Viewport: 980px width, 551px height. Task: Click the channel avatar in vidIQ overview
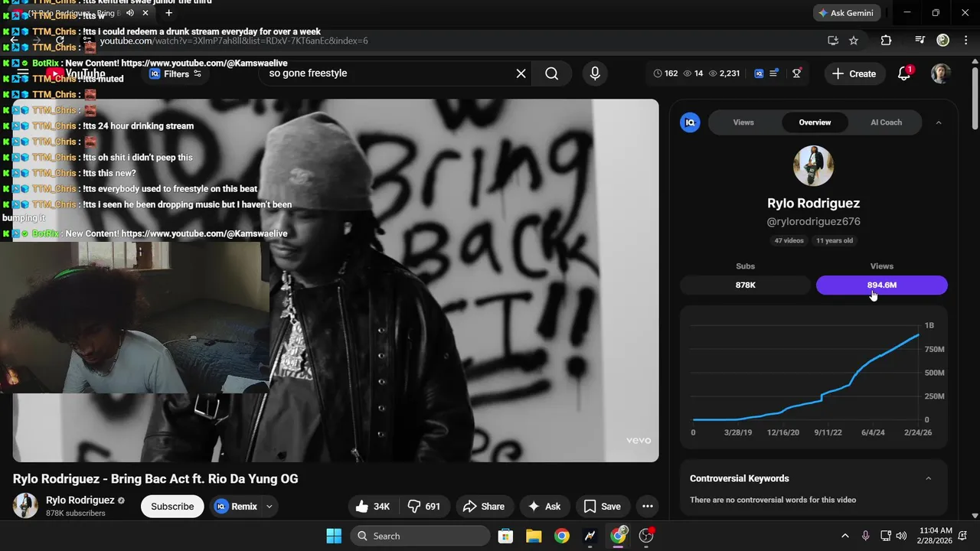point(813,165)
